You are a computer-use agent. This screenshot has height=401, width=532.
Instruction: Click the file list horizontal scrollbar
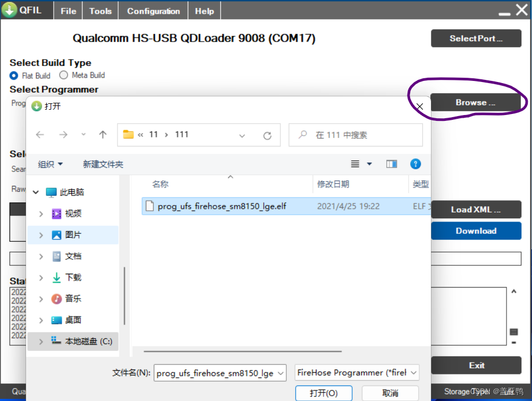click(x=243, y=351)
